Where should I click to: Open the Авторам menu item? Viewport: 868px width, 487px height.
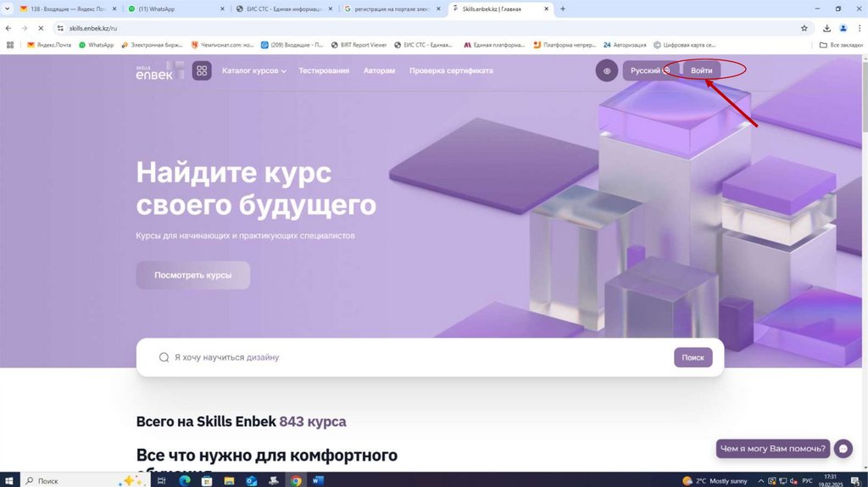coord(379,71)
